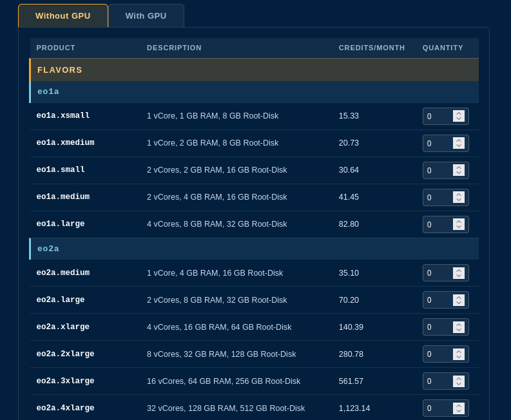Image resolution: width=511 pixels, height=420 pixels.
Task: Click the eo1a.medium quantity field
Action: (x=445, y=198)
